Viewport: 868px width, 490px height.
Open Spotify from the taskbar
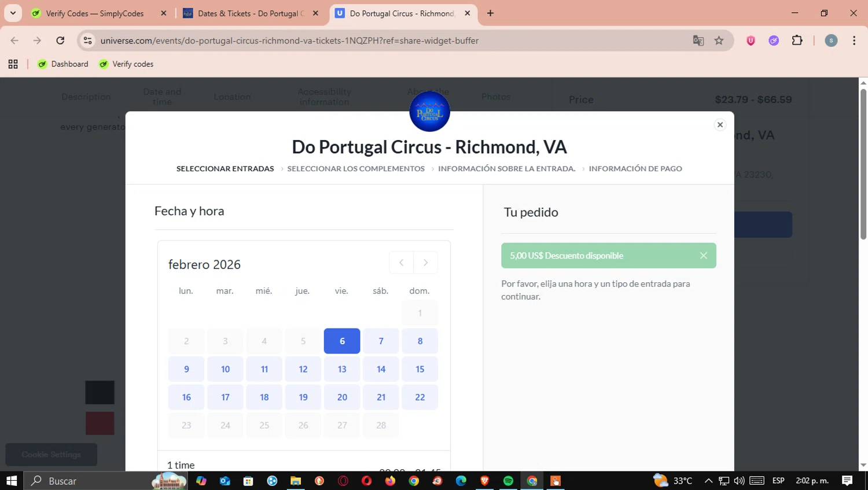pyautogui.click(x=508, y=481)
